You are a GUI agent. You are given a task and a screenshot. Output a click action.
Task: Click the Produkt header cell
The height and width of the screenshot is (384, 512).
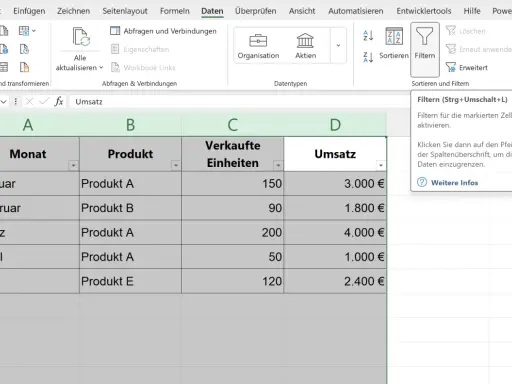coord(130,154)
